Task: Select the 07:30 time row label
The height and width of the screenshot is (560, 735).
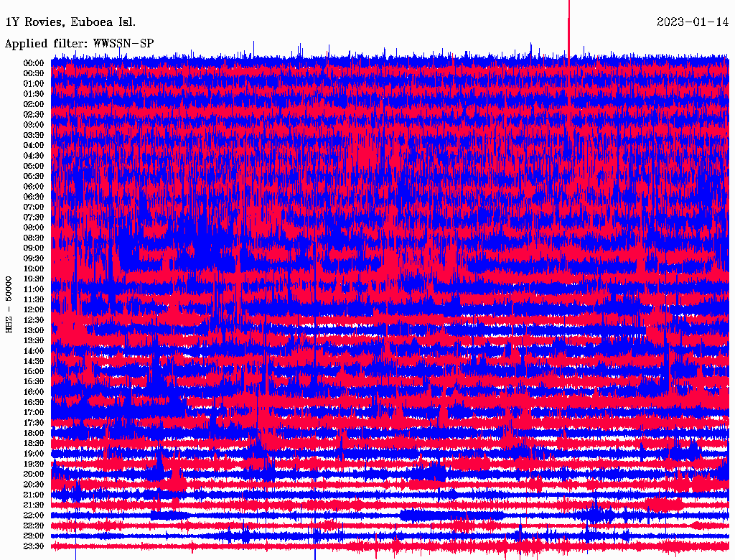Action: coord(33,217)
